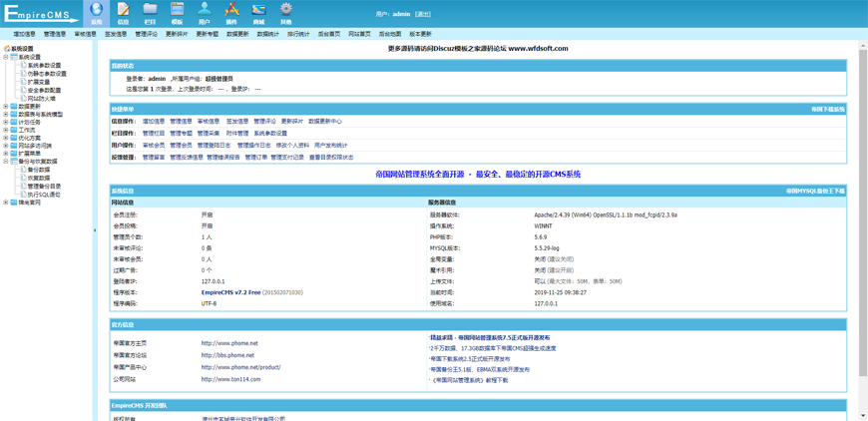Expand the 扩展菜单 tree folder
Viewport: 868px width, 421px height.
click(x=6, y=154)
